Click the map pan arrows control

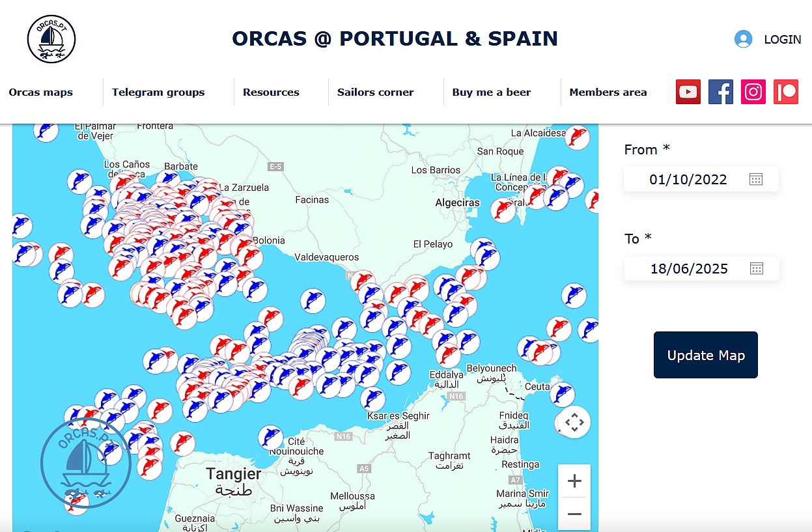click(574, 423)
